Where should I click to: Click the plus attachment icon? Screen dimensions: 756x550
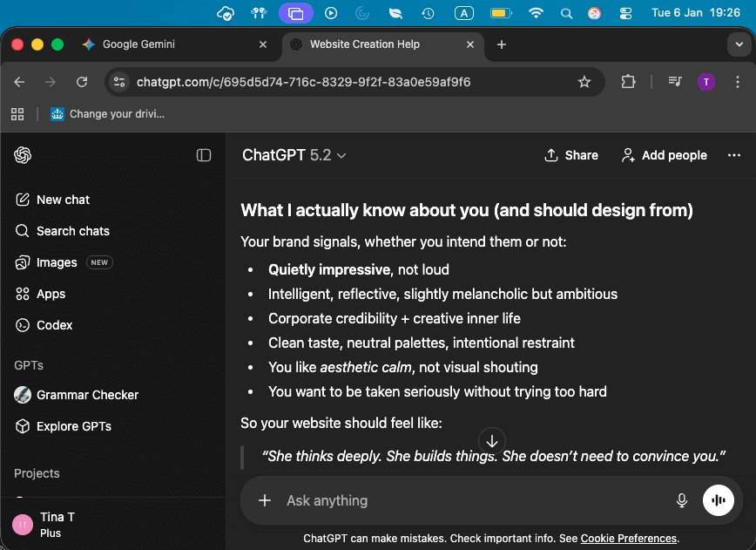click(265, 500)
